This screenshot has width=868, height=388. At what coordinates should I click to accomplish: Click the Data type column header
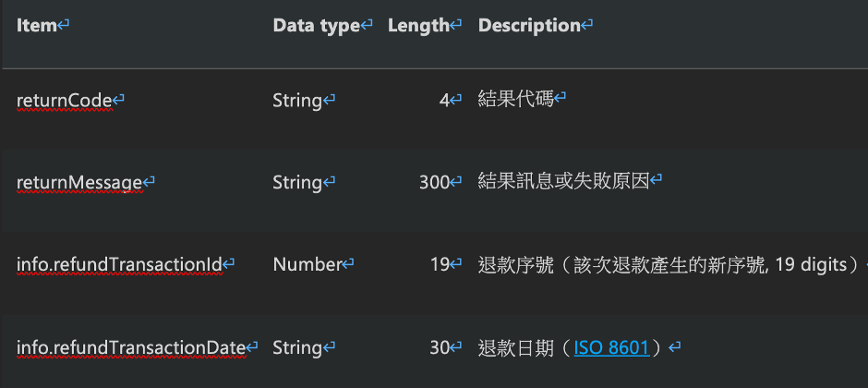pyautogui.click(x=316, y=26)
